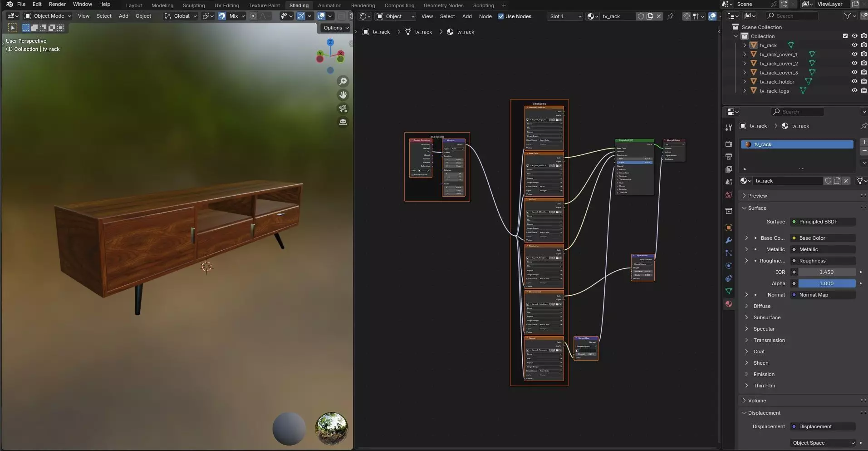Disable the Use Nodes checkbox
The height and width of the screenshot is (451, 868).
click(x=501, y=16)
